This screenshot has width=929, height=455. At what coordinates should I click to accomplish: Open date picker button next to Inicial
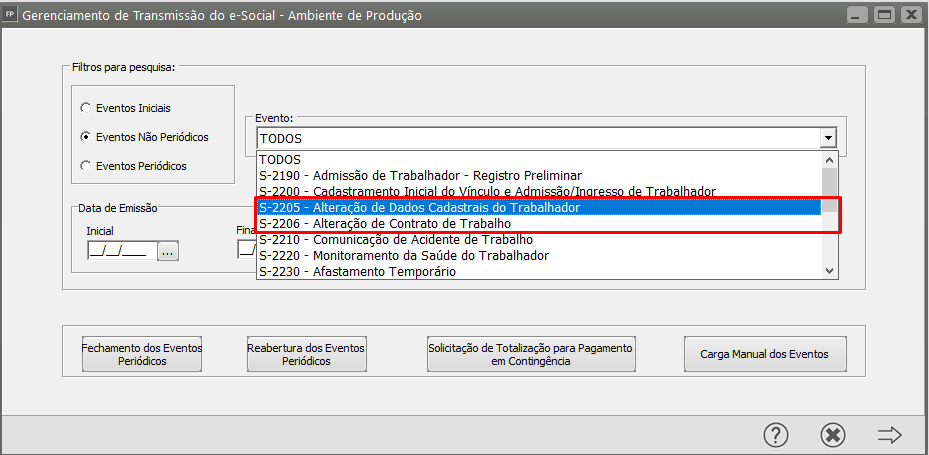click(x=168, y=251)
